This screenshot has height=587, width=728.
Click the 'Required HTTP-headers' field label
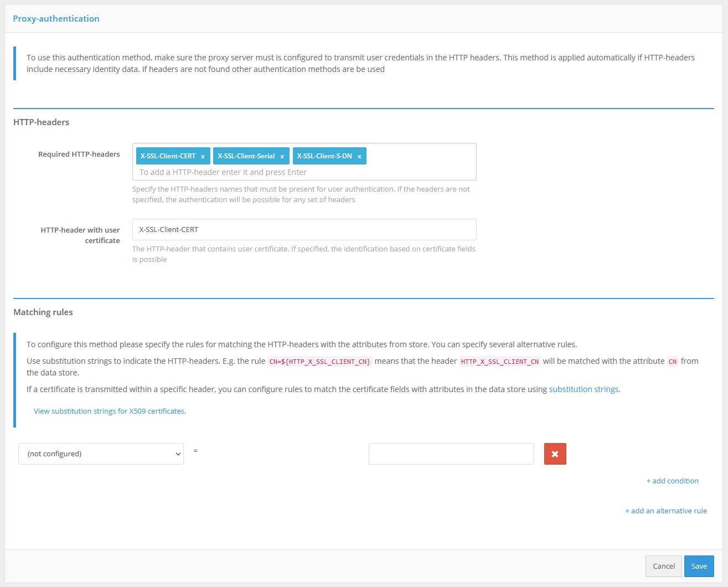[x=79, y=155]
